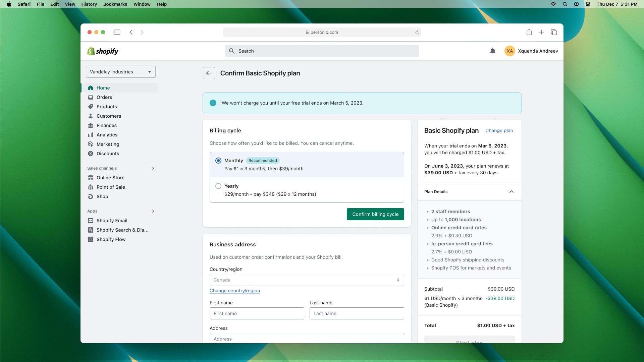Open Orders from the sidebar
This screenshot has height=362, width=644.
tap(104, 97)
